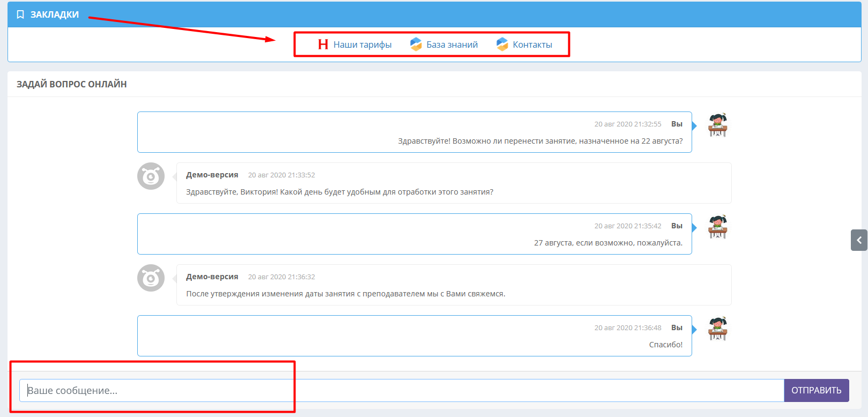Click timestamp 20 авг 2020 21:35:42
Image resolution: width=868 pixels, height=417 pixels.
pyautogui.click(x=628, y=226)
